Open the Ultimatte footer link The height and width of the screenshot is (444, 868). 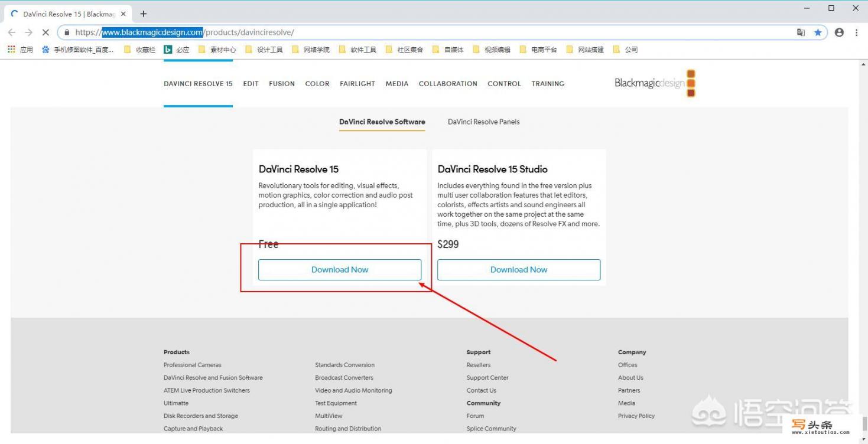(x=176, y=403)
